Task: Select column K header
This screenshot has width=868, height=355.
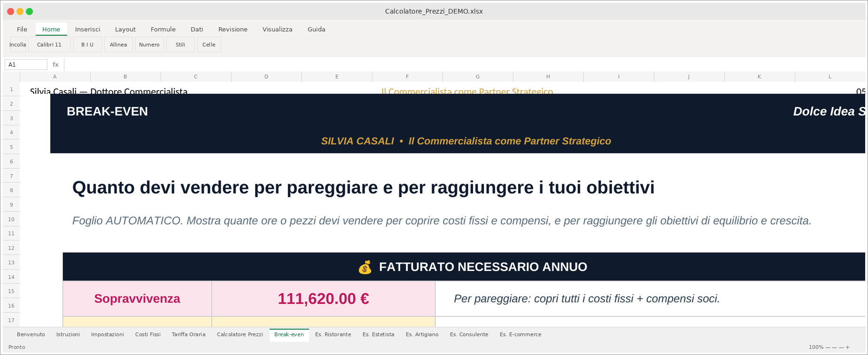Action: [759, 77]
